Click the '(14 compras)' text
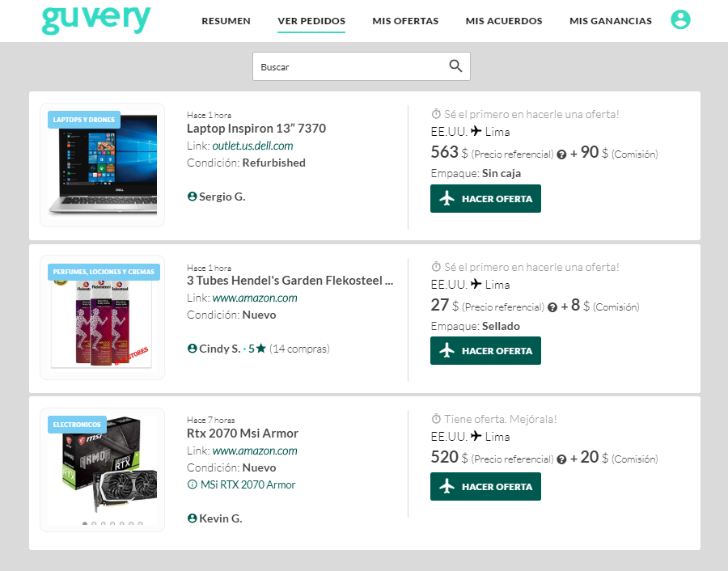 pyautogui.click(x=299, y=349)
